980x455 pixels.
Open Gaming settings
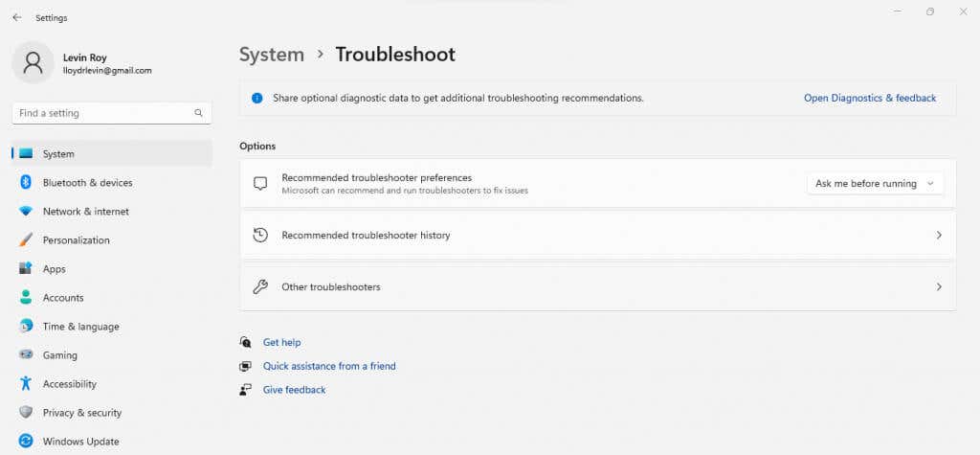click(112, 354)
